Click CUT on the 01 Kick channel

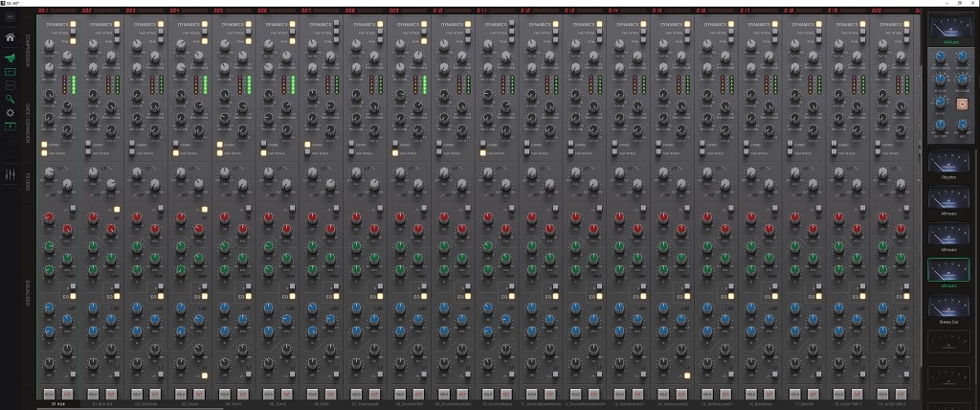[x=68, y=395]
